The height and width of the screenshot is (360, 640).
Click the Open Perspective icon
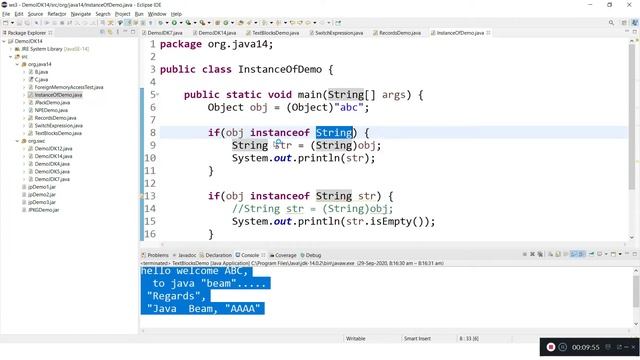pos(624,23)
